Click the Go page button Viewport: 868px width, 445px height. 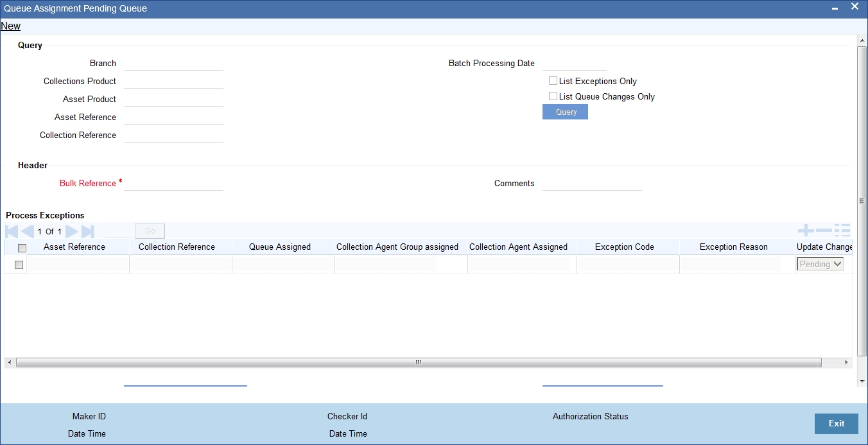tap(150, 231)
